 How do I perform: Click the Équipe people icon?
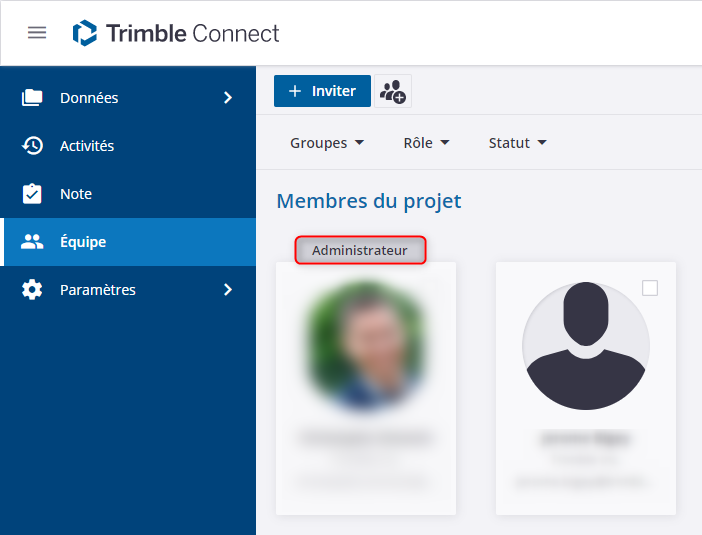point(33,242)
